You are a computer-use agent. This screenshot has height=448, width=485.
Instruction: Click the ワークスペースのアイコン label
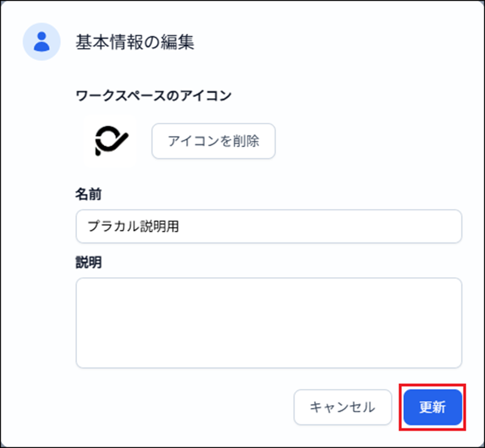[x=154, y=95]
